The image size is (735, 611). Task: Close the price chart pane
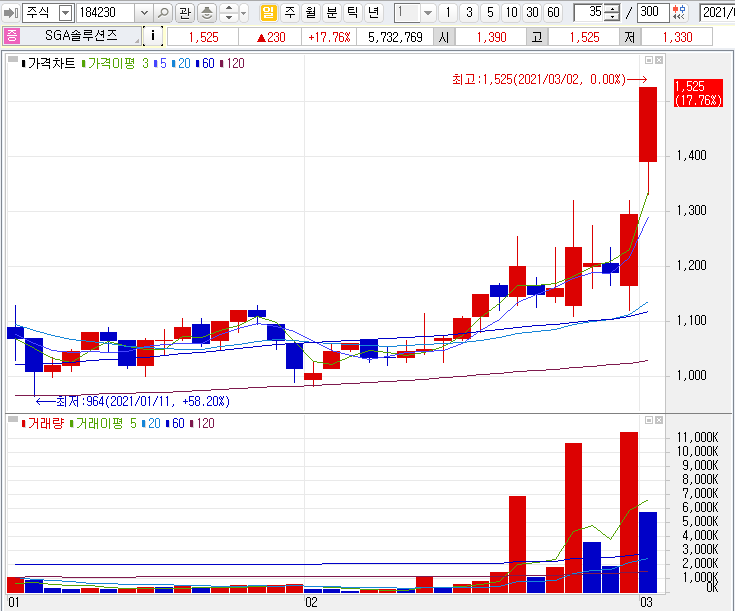659,60
